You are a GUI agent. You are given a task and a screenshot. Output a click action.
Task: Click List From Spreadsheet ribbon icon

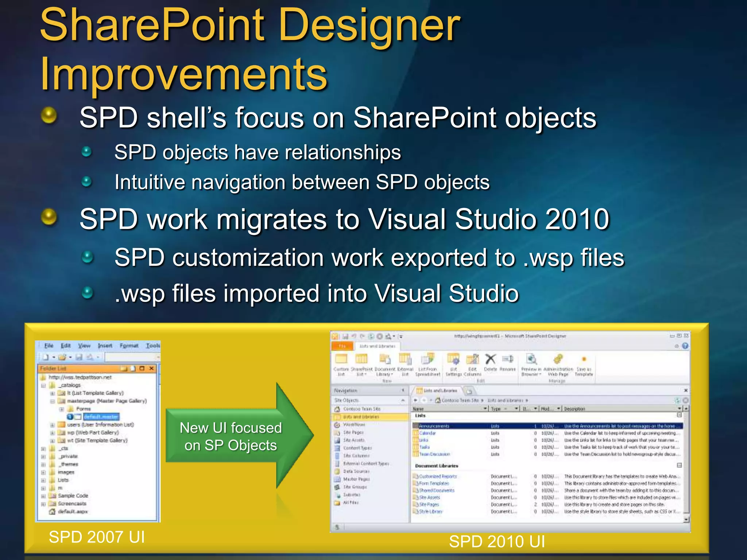click(x=427, y=359)
